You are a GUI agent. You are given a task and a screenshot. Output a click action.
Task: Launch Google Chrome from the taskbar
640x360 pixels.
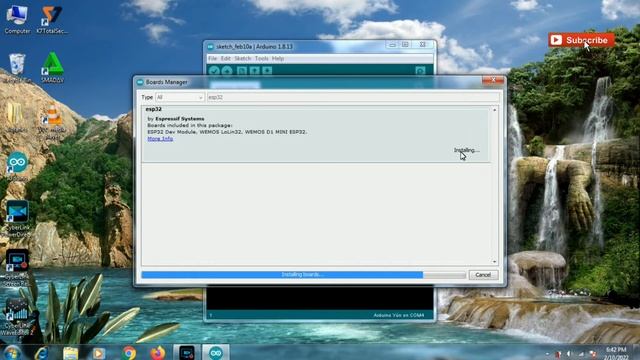[129, 353]
